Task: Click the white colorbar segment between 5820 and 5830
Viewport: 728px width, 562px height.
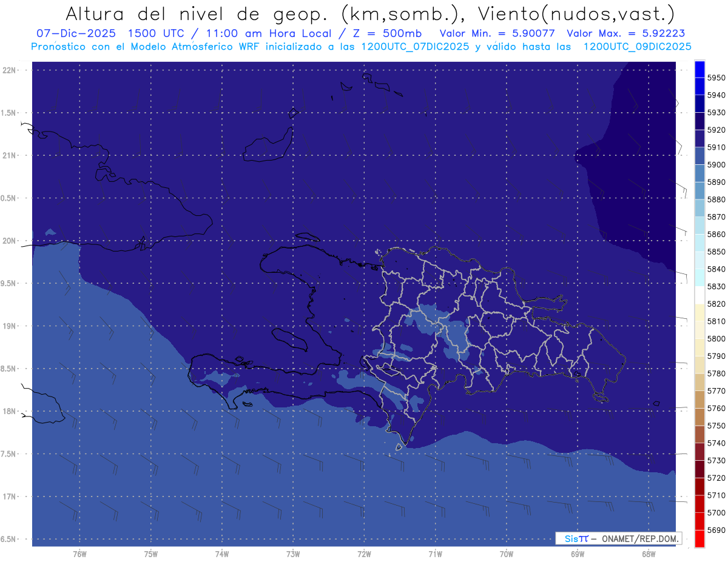Action: click(x=699, y=295)
